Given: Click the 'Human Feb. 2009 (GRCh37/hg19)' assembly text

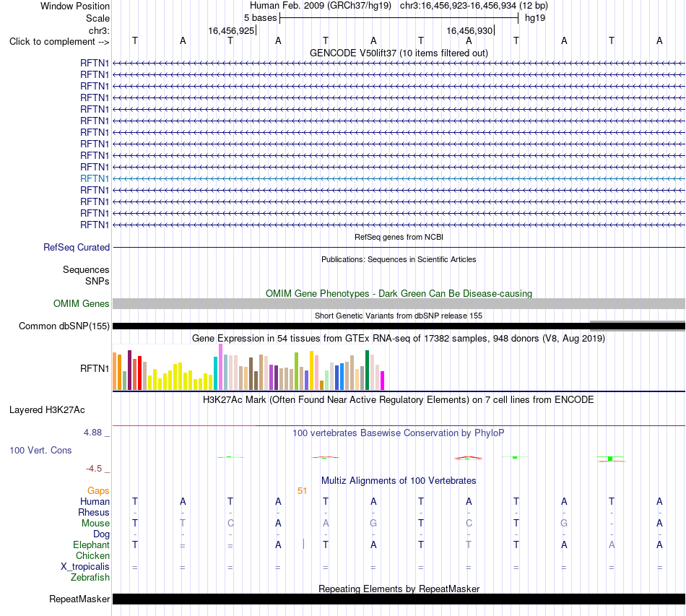Looking at the screenshot, I should pos(322,6).
